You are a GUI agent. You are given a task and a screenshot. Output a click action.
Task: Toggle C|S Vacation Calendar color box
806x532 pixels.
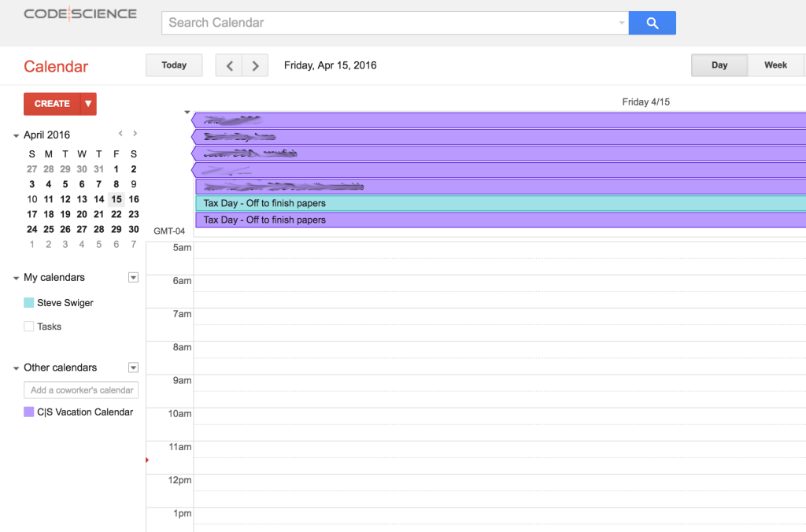click(29, 412)
